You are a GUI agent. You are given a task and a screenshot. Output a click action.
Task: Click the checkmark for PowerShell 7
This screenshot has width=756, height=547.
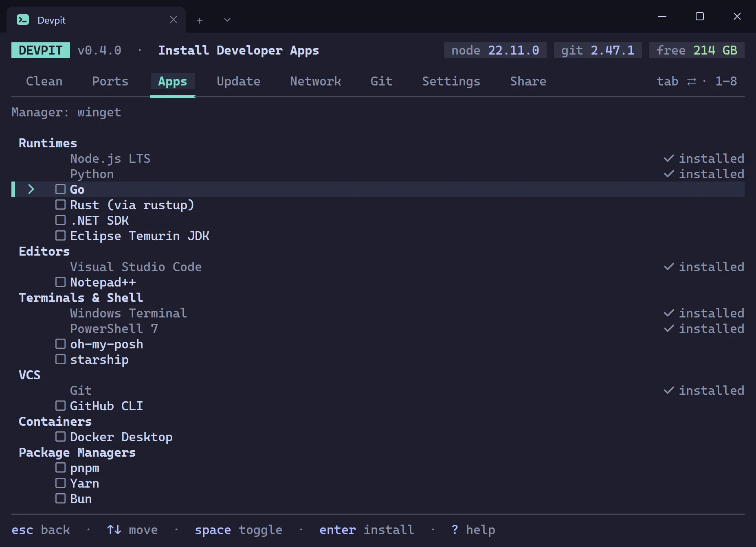pos(669,328)
